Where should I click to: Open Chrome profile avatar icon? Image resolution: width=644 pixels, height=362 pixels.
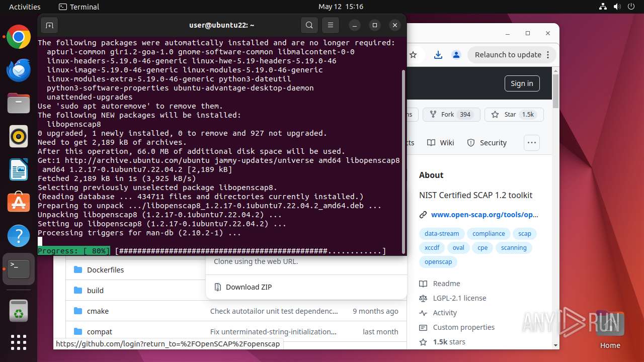coord(456,55)
